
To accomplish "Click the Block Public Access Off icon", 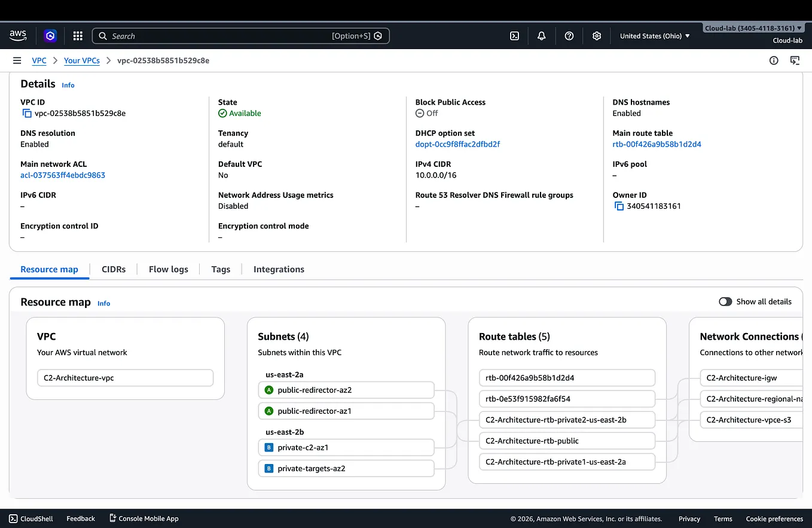I will 420,113.
